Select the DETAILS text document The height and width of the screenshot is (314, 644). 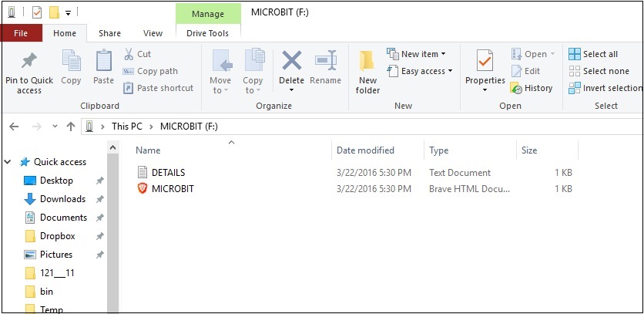pos(167,172)
